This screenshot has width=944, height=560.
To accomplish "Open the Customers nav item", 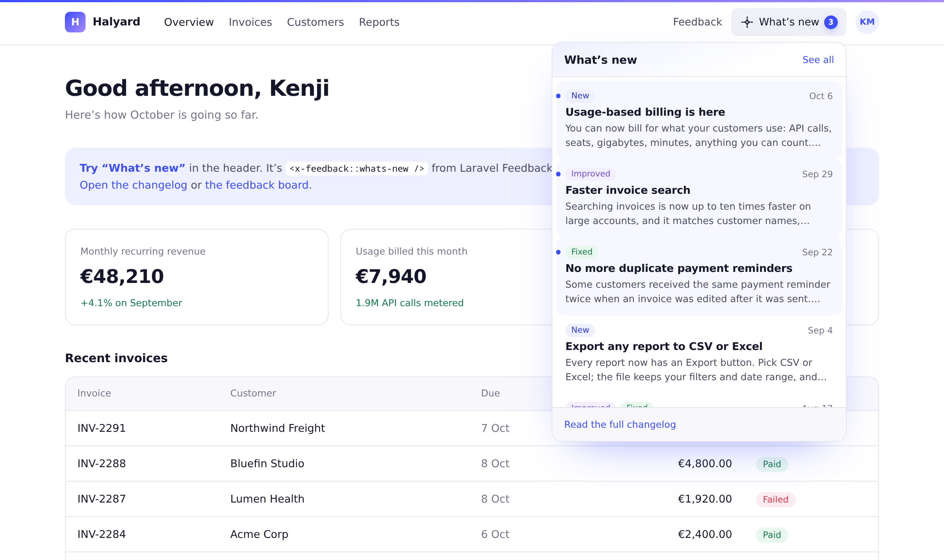I will [315, 22].
